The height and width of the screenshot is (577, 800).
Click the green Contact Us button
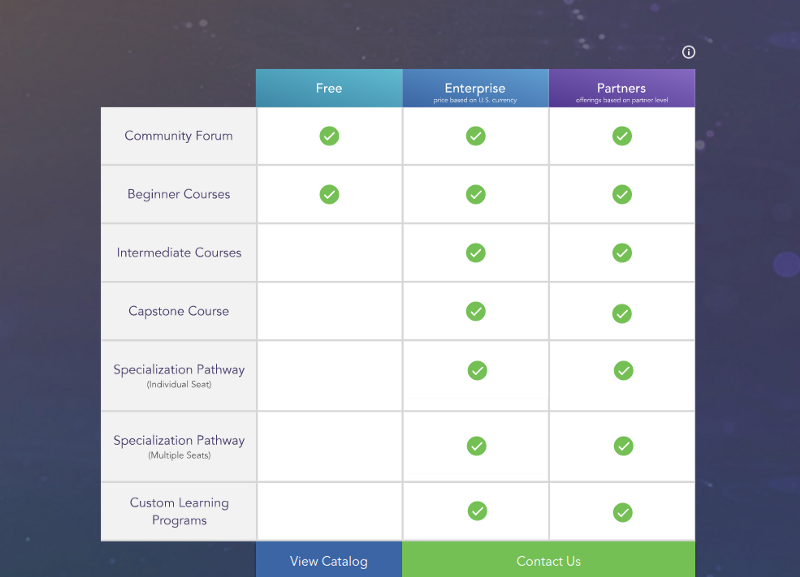548,561
